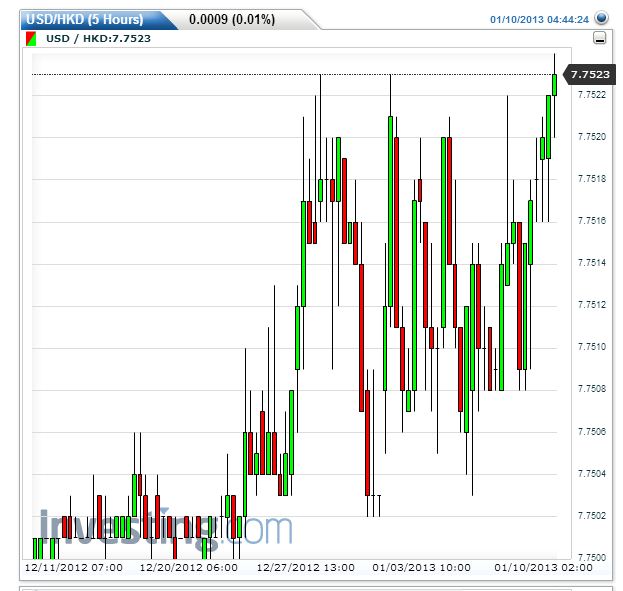Viewport: 623px width, 591px height.
Task: Click the latest green candle at 7.7523
Action: point(554,85)
